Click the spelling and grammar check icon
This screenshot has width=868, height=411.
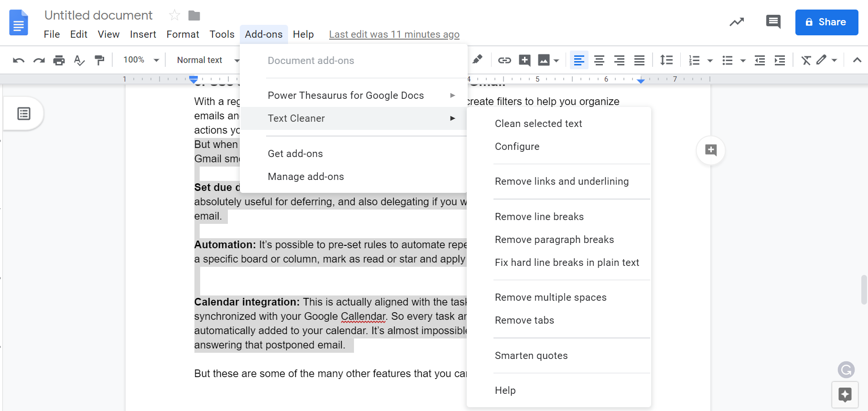(x=79, y=60)
